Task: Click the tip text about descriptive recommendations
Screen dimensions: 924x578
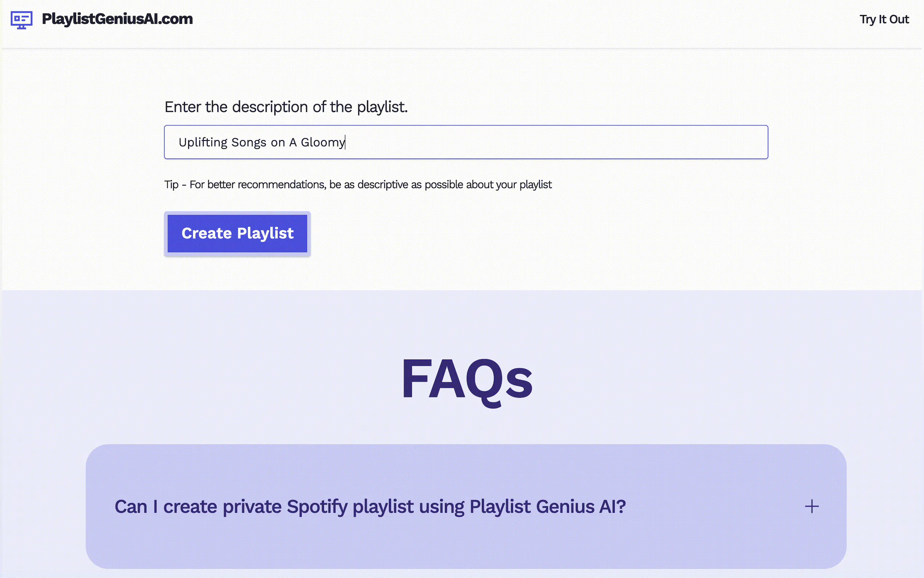Action: click(358, 185)
